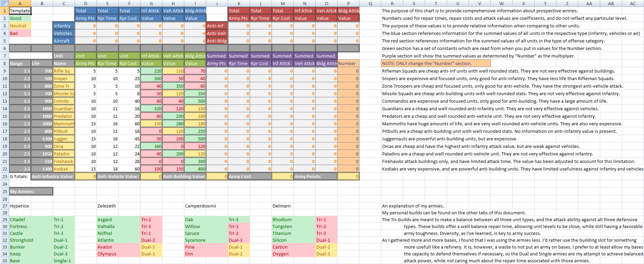
Task: Click the Range header cell
Action: tap(20, 63)
